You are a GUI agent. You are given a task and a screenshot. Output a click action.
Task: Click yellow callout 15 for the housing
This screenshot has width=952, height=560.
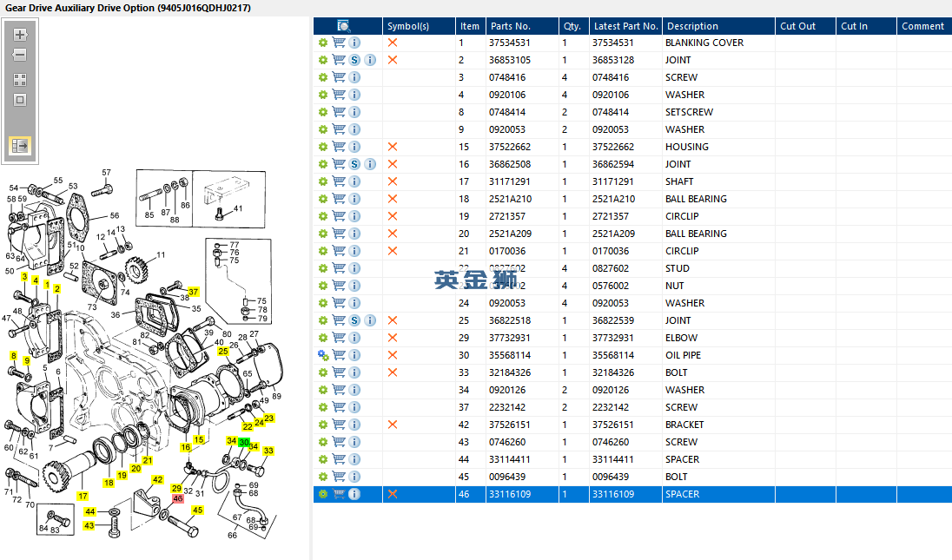click(199, 439)
